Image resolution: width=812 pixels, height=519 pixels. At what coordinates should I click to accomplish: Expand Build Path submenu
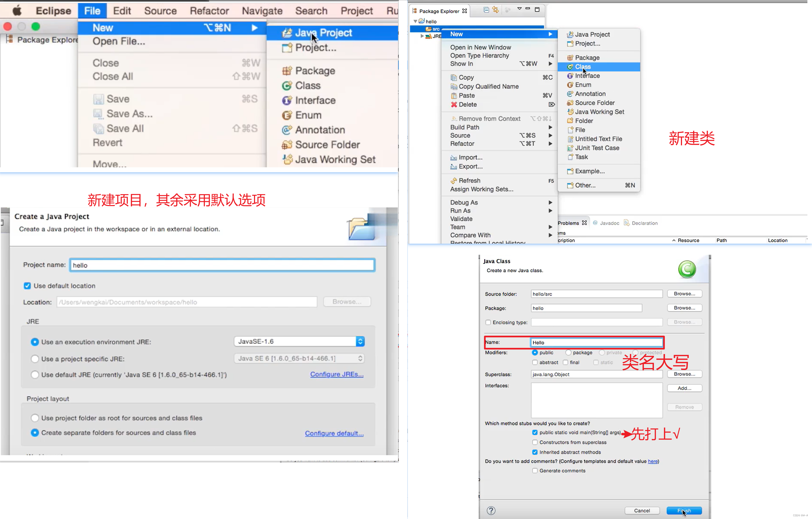[x=499, y=127]
